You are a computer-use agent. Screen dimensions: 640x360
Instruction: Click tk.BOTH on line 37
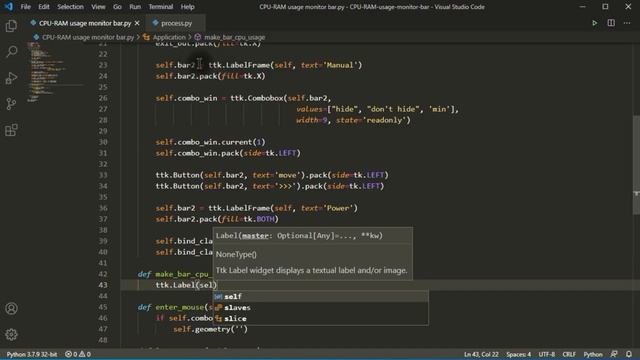pos(258,219)
